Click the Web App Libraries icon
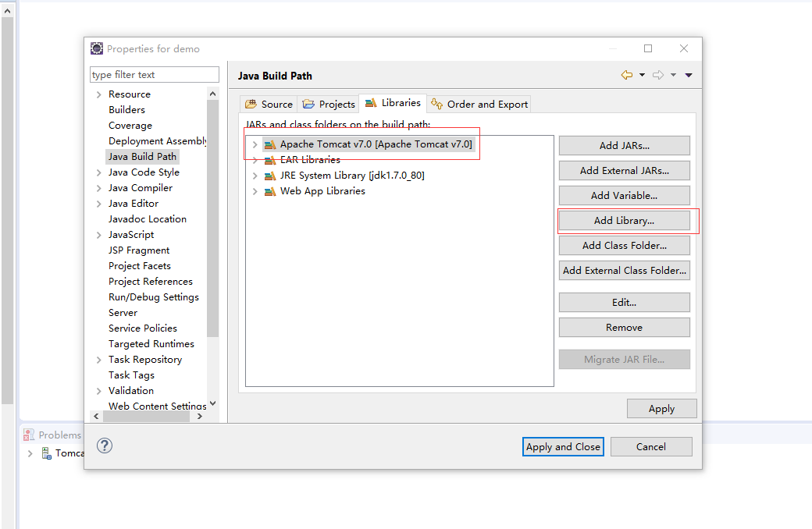812x529 pixels. click(270, 191)
